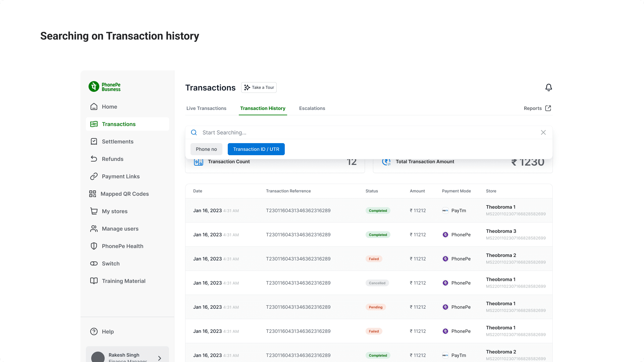Select Transaction ID / UTR filter

coord(256,149)
